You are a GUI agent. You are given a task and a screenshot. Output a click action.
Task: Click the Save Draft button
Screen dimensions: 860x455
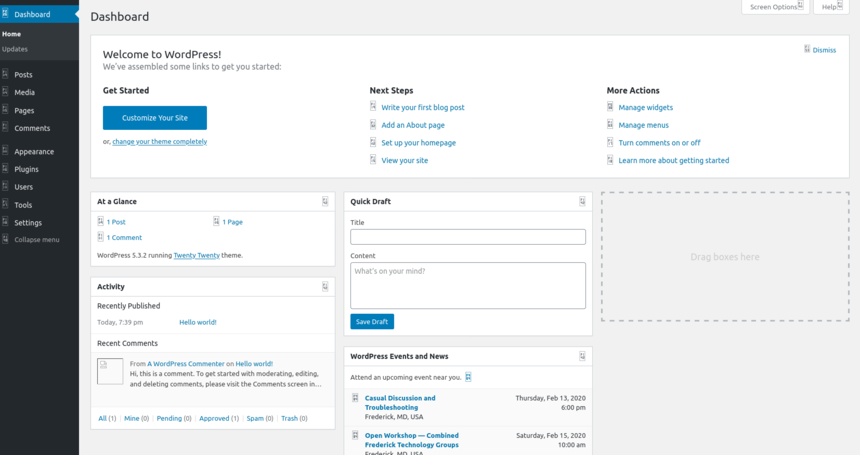(x=372, y=322)
